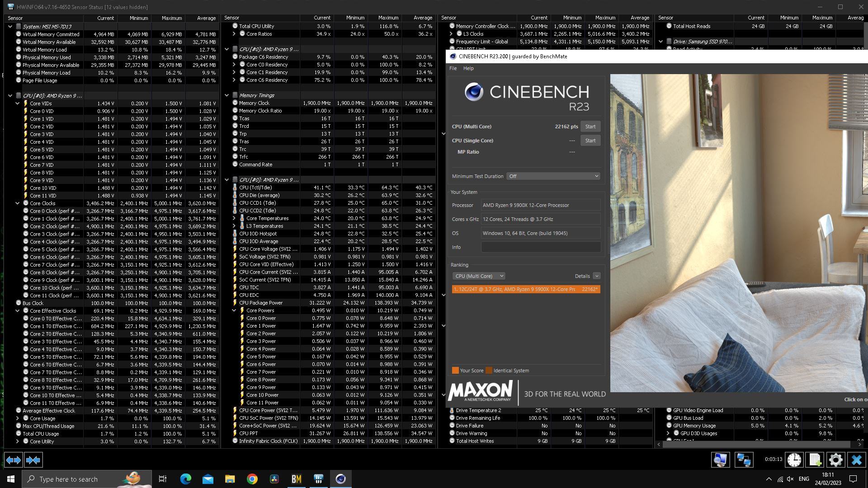Open DaVinci Resolve taskbar icon
The width and height of the screenshot is (868, 488).
click(x=274, y=479)
